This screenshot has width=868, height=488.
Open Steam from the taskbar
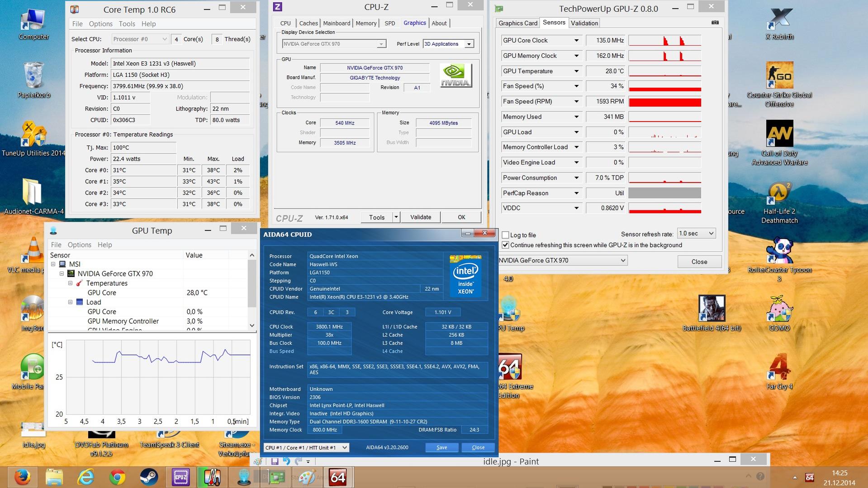(x=149, y=477)
